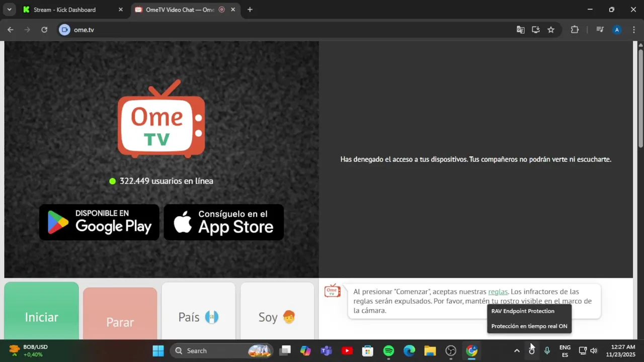Click the microphone tray icon
The image size is (644, 362).
tap(547, 351)
